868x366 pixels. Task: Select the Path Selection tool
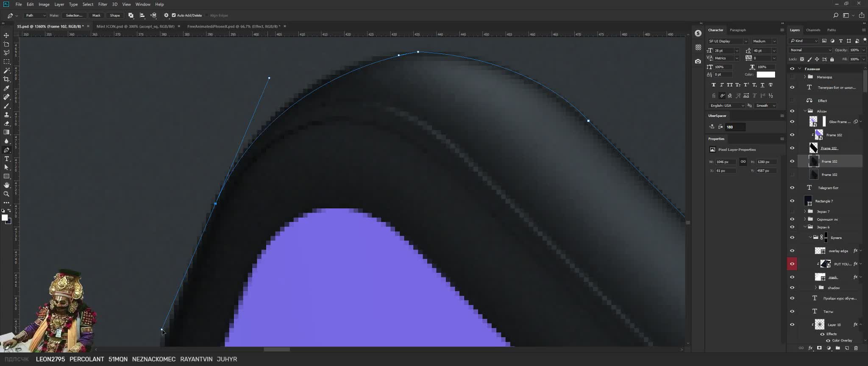[6, 167]
